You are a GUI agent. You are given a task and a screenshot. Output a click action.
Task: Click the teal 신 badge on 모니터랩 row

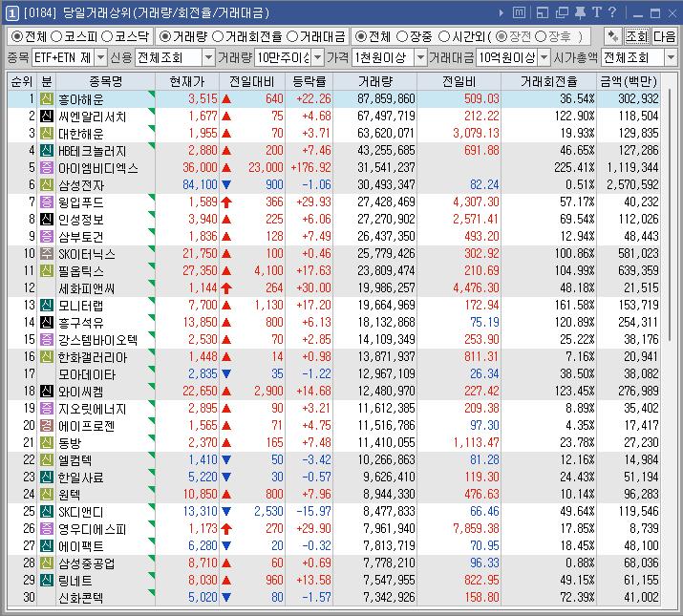point(47,305)
